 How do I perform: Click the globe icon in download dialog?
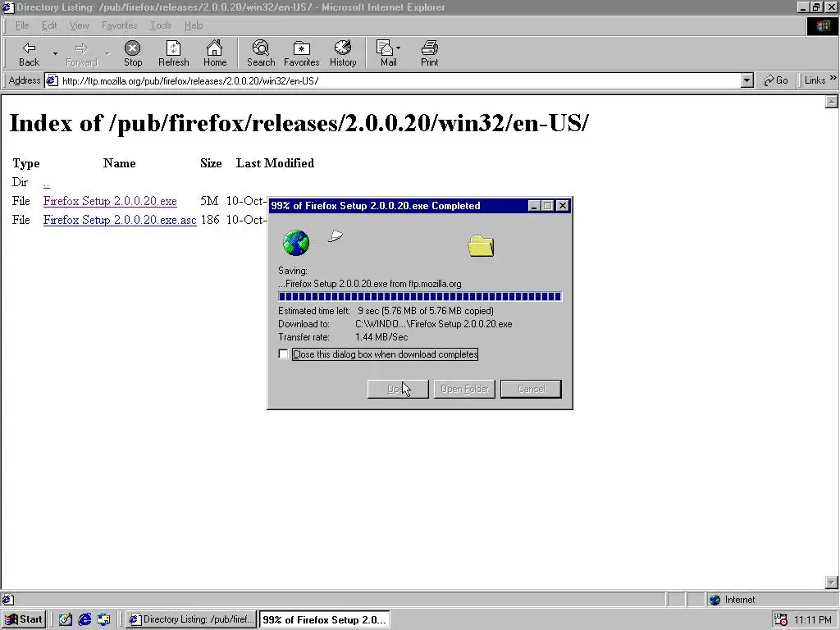pos(296,243)
